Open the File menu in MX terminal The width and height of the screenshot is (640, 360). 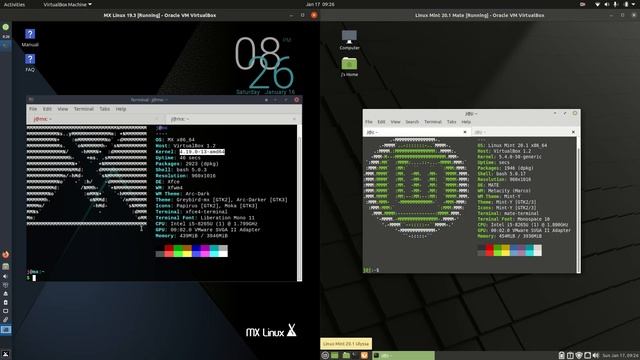(x=33, y=109)
